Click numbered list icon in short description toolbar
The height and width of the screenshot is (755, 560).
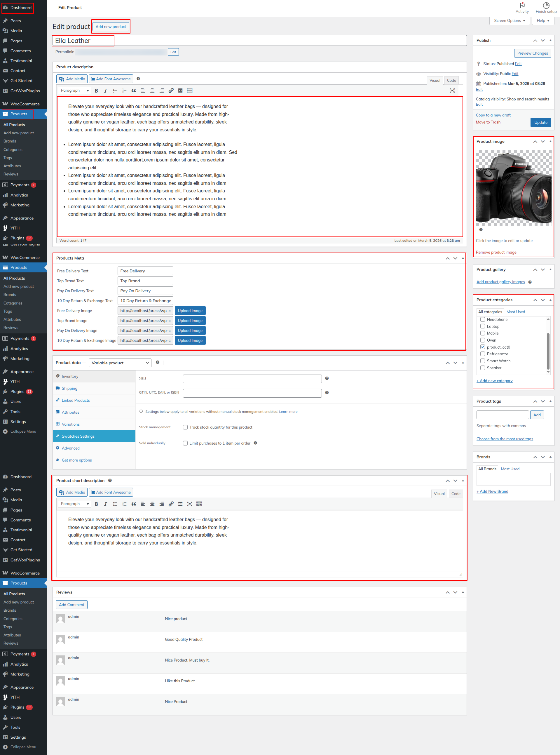pyautogui.click(x=124, y=504)
